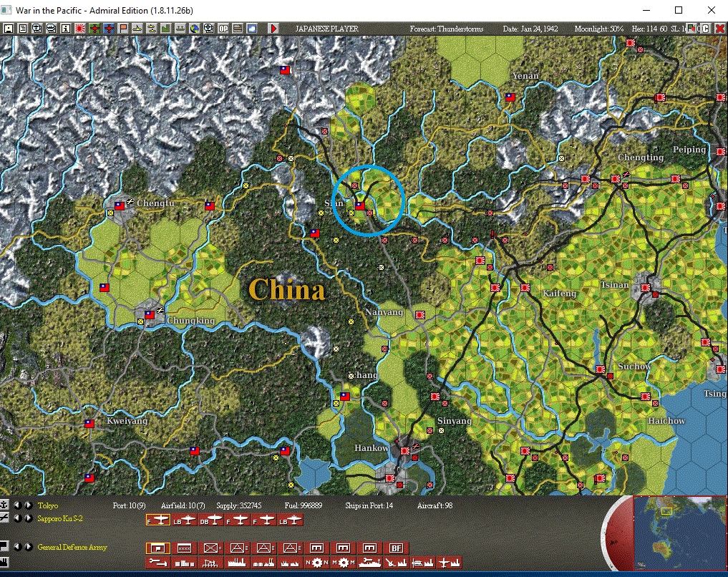
Task: Click the 'Ships in Port: 14' text
Action: pyautogui.click(x=369, y=505)
